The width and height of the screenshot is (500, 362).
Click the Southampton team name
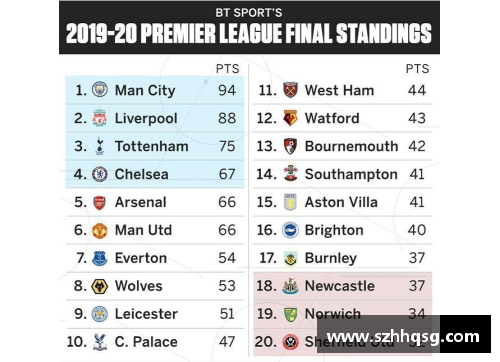(x=351, y=175)
